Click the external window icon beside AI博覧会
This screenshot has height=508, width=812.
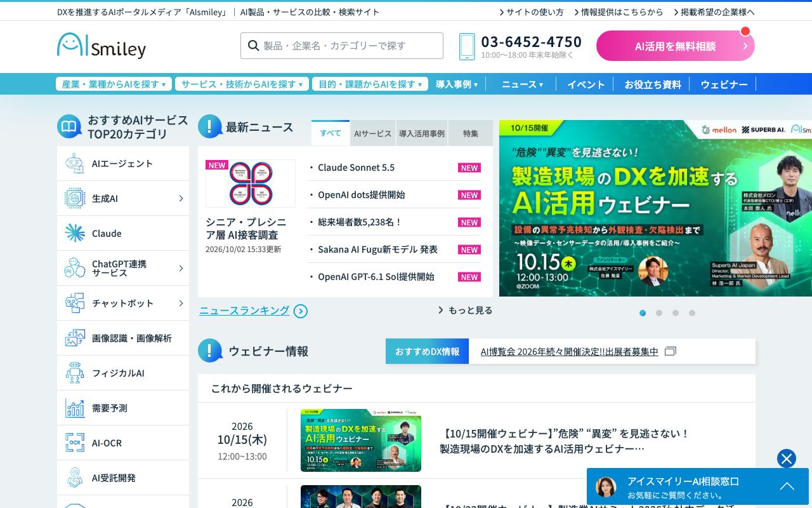671,351
